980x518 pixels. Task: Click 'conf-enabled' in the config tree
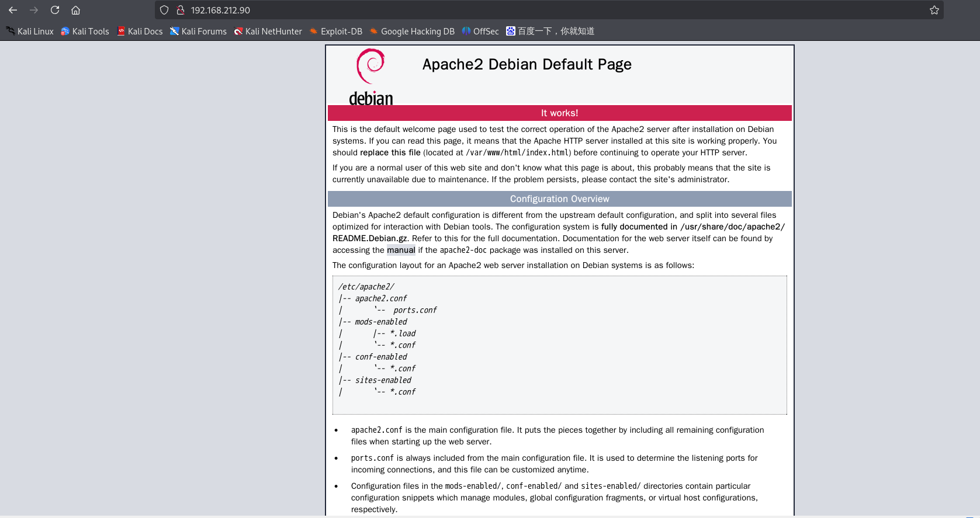[381, 357]
